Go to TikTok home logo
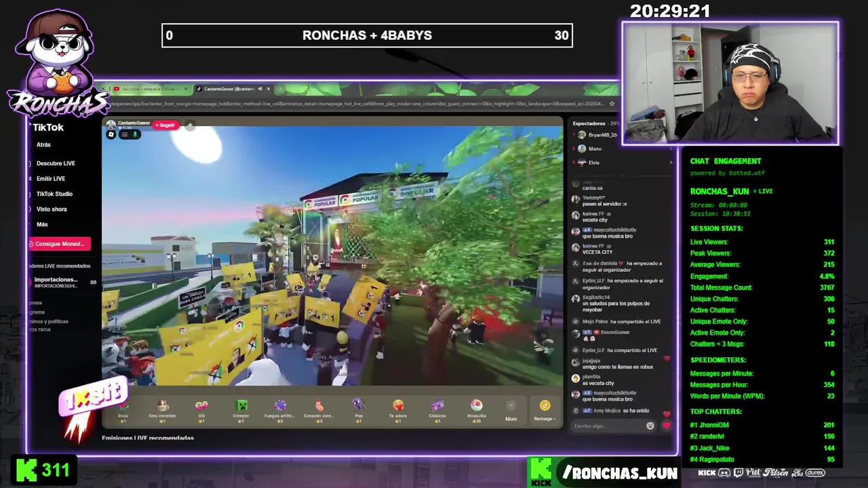Viewport: 868px width, 488px height. (48, 127)
